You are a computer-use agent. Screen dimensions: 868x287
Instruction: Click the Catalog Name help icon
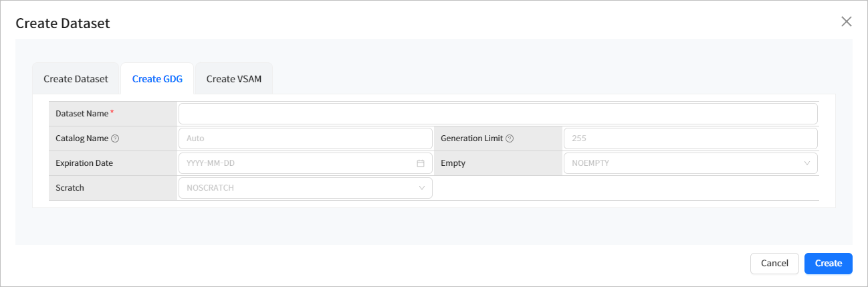(x=115, y=138)
